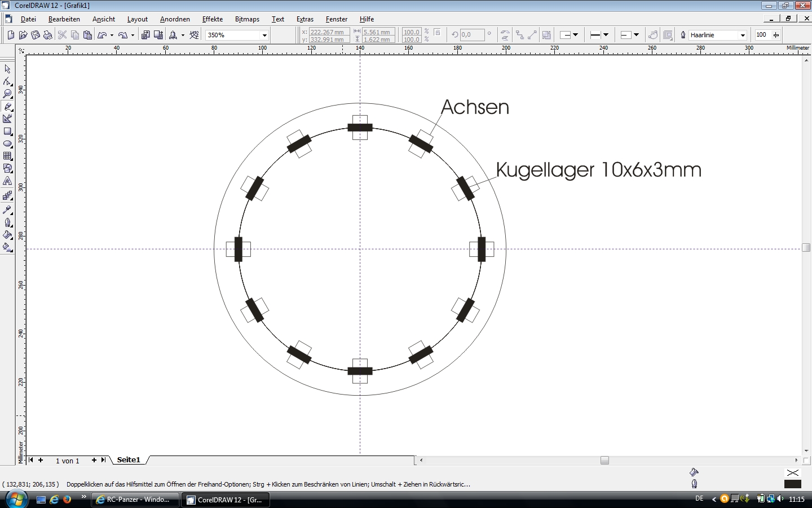
Task: Select the Pick (arrow) tool
Action: click(7, 69)
